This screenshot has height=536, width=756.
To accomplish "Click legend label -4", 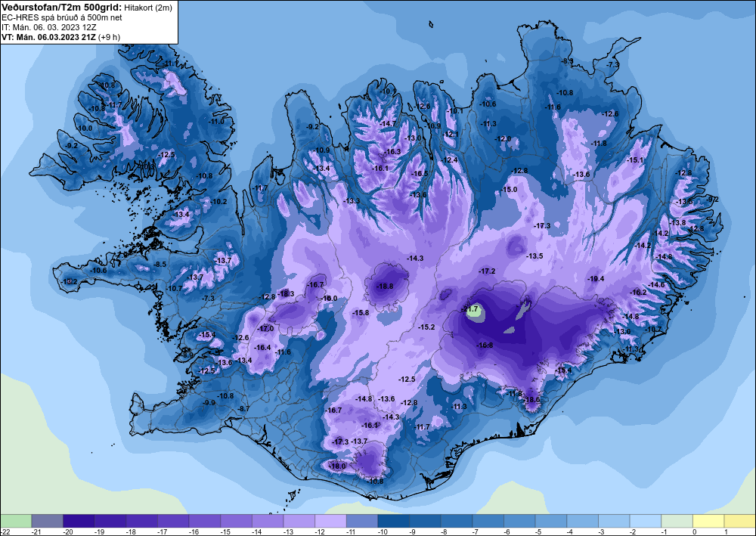I will [569, 531].
